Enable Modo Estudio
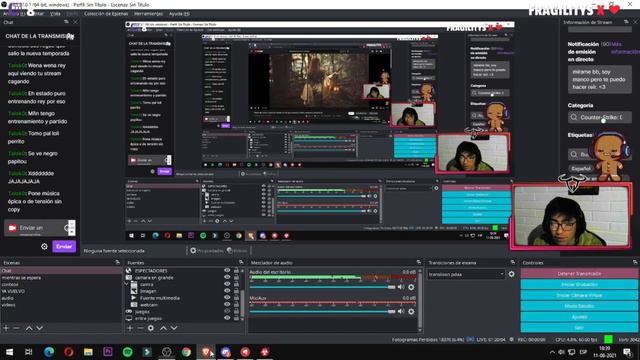The height and width of the screenshot is (360, 640). [579, 306]
